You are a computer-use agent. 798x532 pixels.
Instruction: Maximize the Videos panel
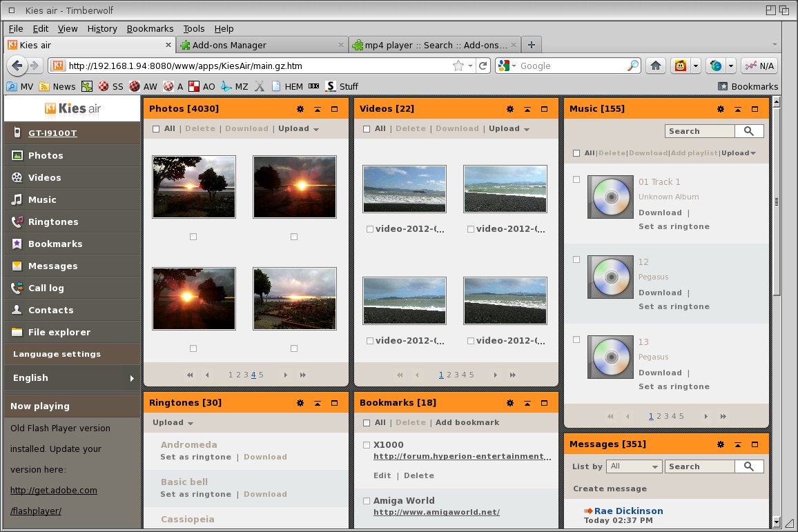pyautogui.click(x=544, y=109)
